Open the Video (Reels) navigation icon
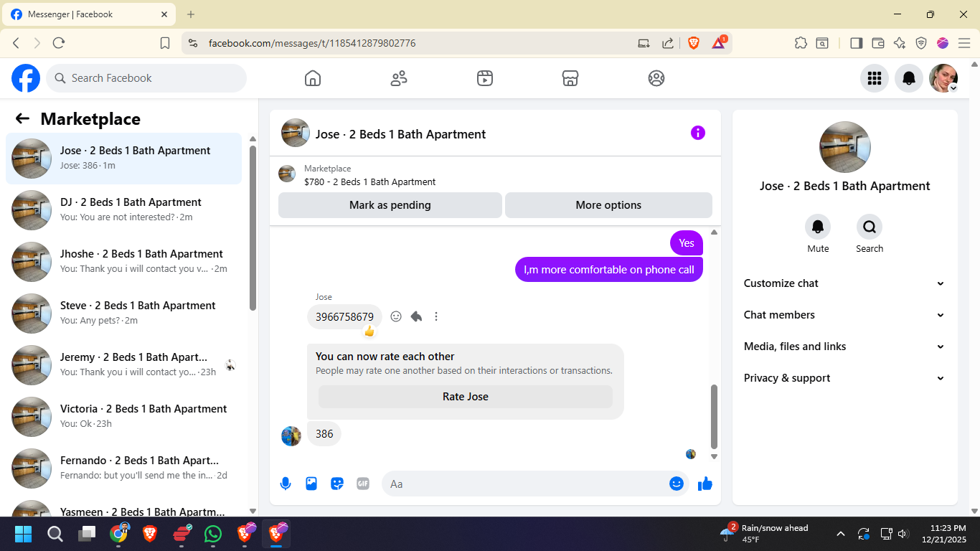The image size is (980, 551). 485,78
